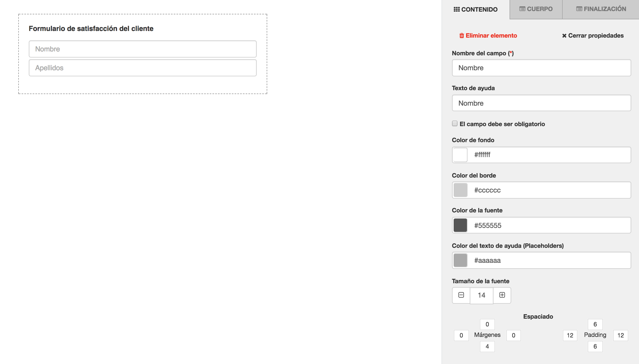The height and width of the screenshot is (364, 639).
Task: Select the Apellidos field in form preview
Action: [x=142, y=68]
